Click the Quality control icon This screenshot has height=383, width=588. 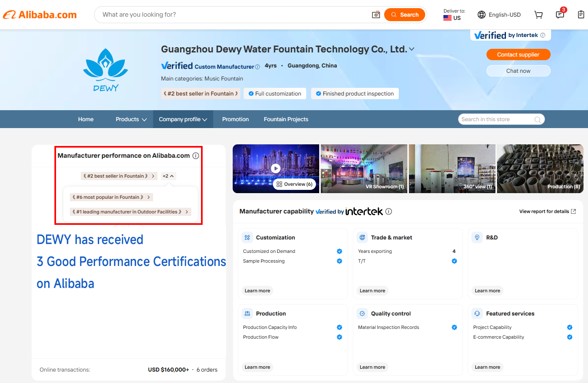click(362, 313)
